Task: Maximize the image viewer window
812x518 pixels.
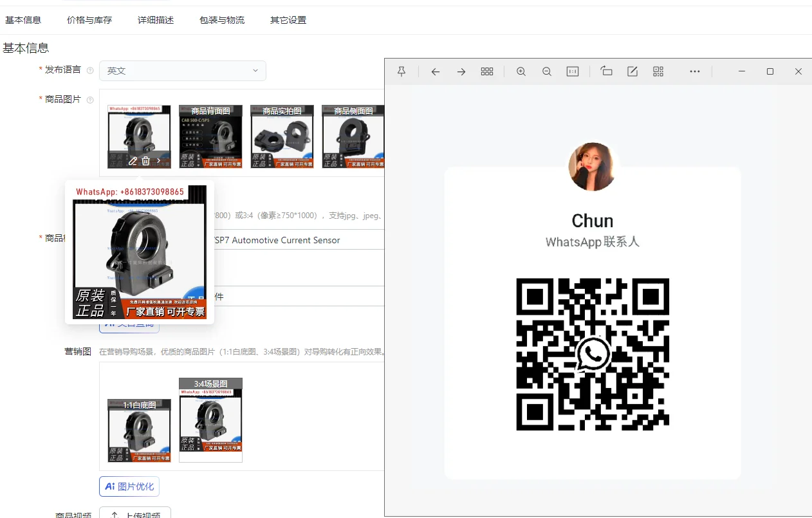Action: coord(770,71)
